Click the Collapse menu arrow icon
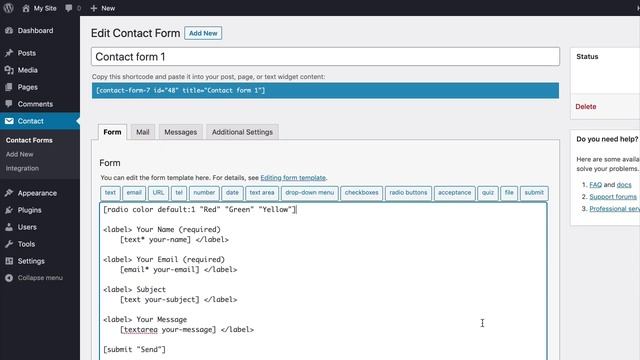Image resolution: width=640 pixels, height=360 pixels. point(9,278)
